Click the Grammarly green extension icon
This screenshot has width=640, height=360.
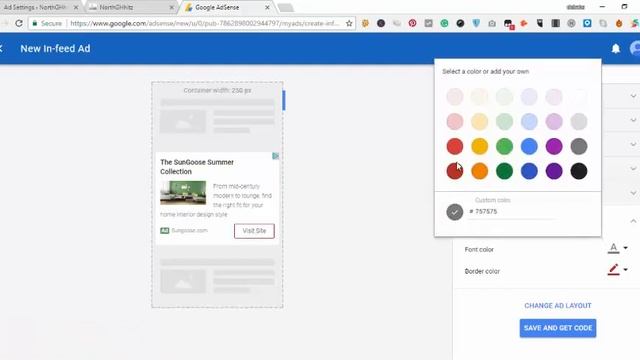coord(444,23)
